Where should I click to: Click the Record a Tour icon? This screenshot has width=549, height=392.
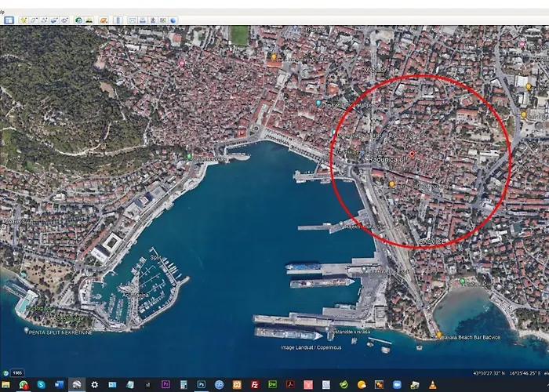[64, 20]
